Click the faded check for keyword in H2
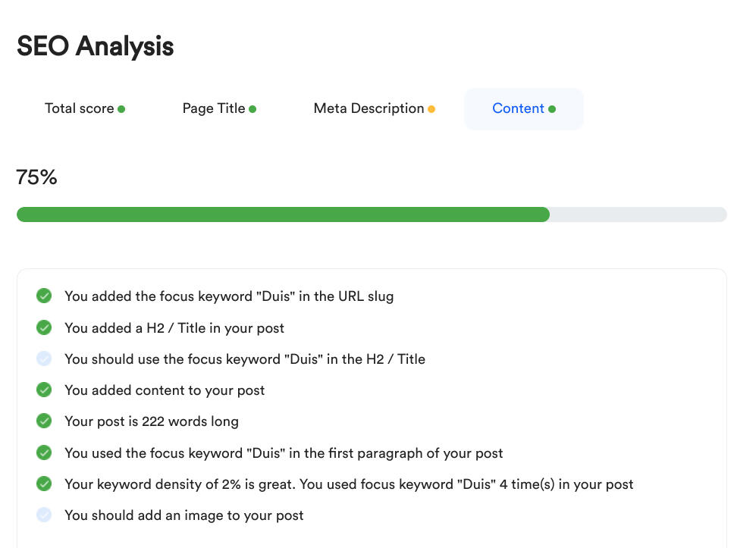The width and height of the screenshot is (756, 548). pyautogui.click(x=44, y=359)
